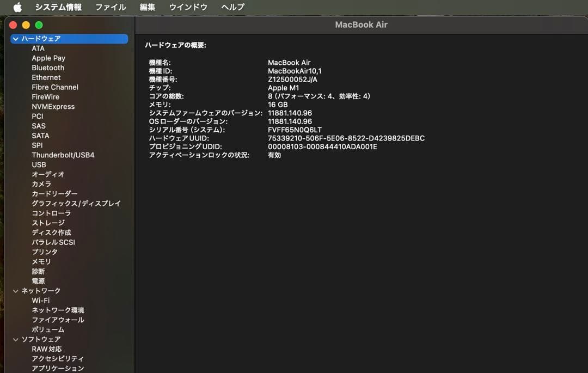Select USB in the sidebar
Image resolution: width=588 pixels, height=373 pixels.
(x=39, y=164)
